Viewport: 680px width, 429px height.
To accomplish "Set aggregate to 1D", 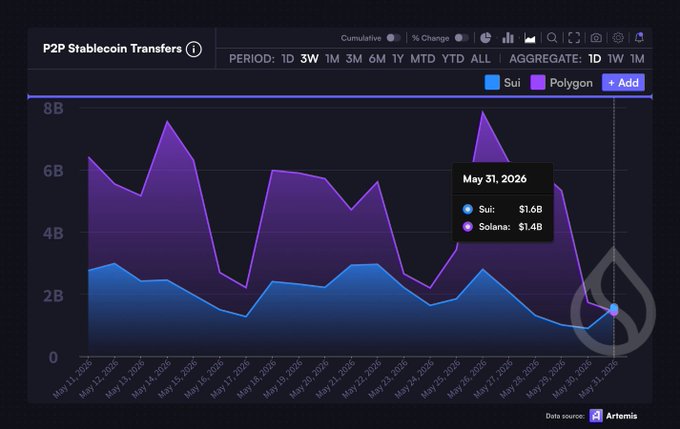I will tap(595, 59).
